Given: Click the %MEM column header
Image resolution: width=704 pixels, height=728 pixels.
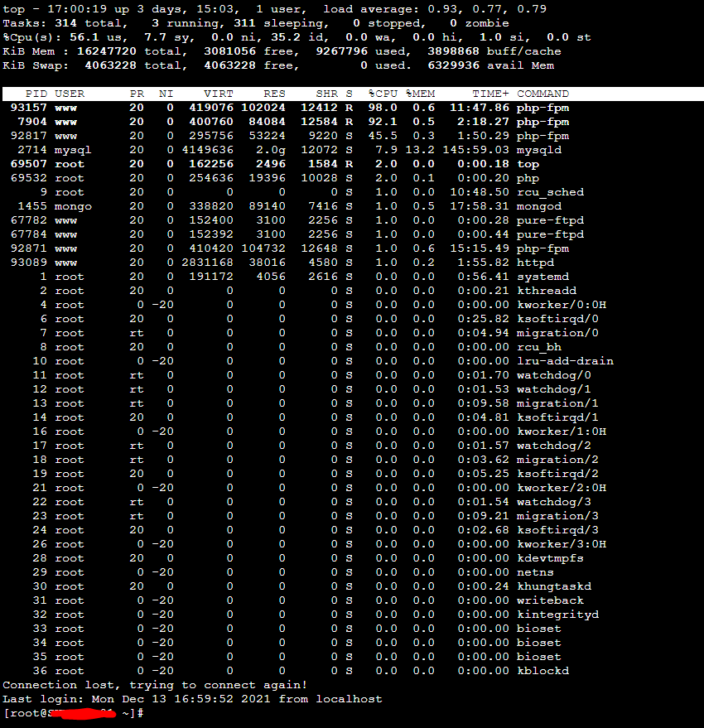Looking at the screenshot, I should pos(420,94).
